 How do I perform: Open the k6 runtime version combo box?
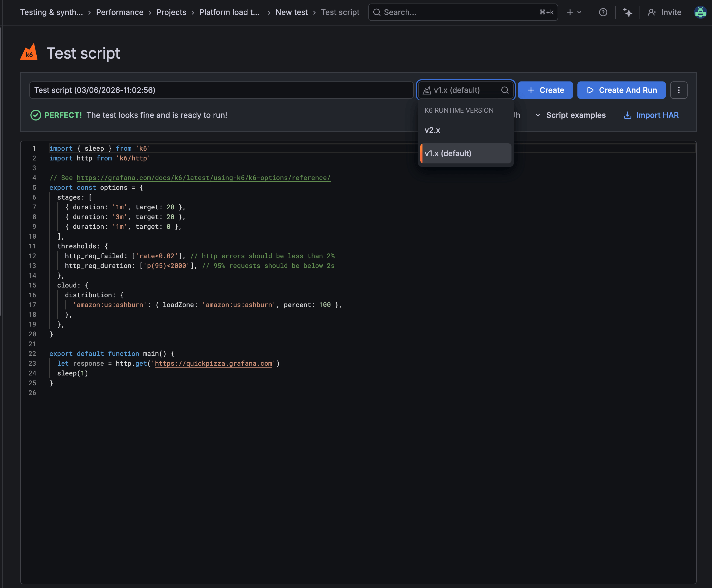coord(466,90)
